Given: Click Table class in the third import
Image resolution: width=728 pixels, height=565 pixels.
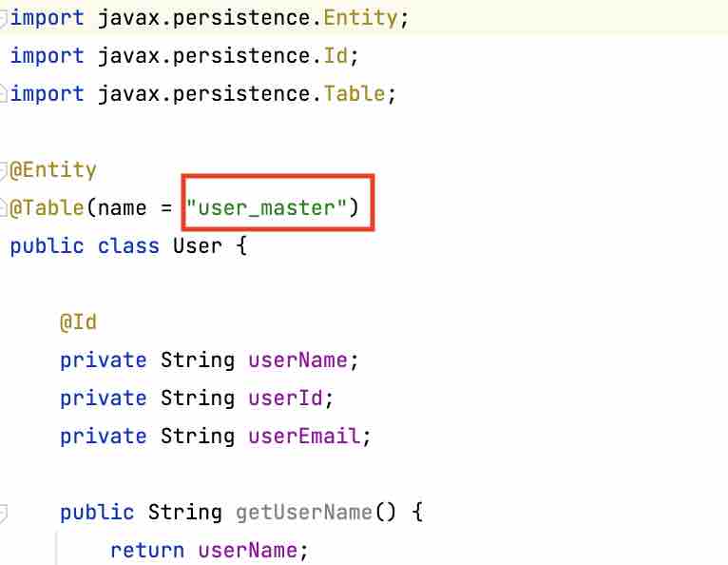Looking at the screenshot, I should point(354,94).
